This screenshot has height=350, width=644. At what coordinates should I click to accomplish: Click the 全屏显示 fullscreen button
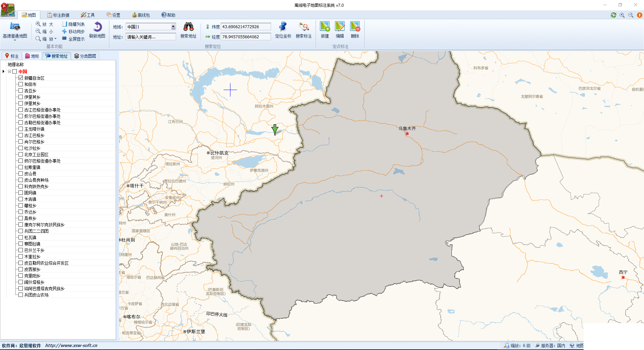(73, 39)
